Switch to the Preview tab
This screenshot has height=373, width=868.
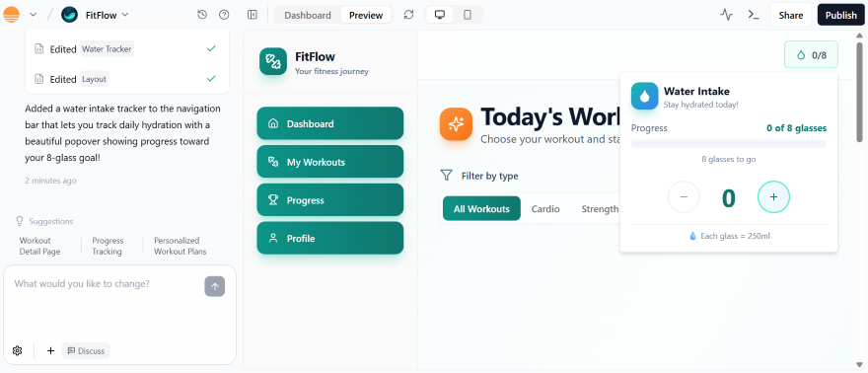click(x=366, y=15)
